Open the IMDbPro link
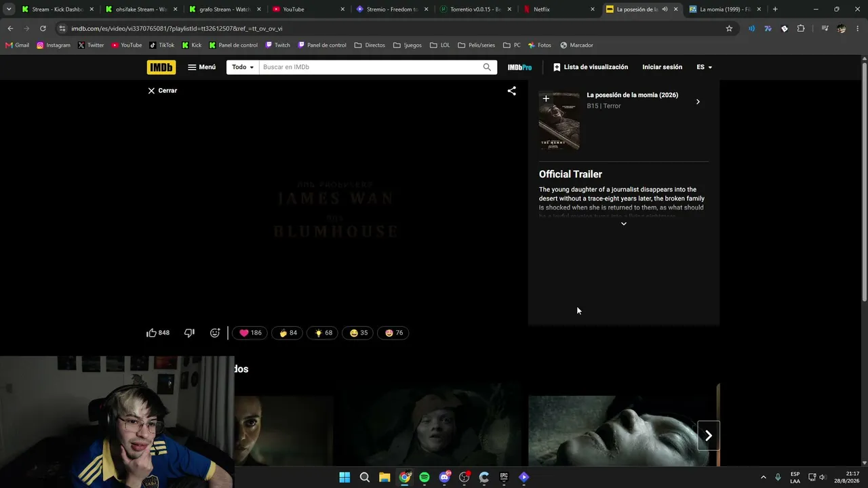 tap(519, 67)
